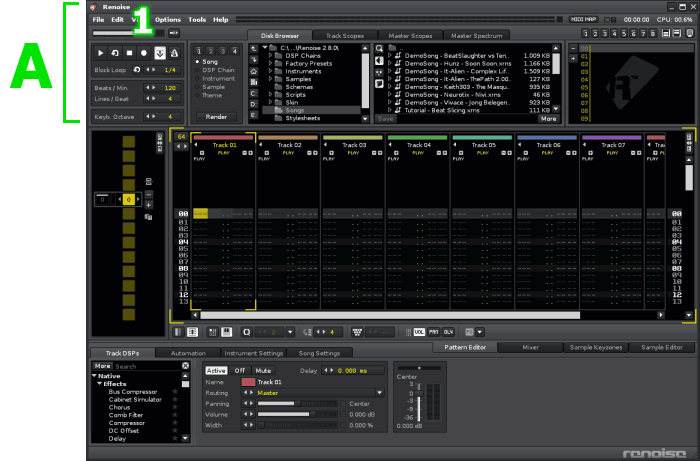Open the C: drive shortcut
The image size is (700, 461).
254,93
